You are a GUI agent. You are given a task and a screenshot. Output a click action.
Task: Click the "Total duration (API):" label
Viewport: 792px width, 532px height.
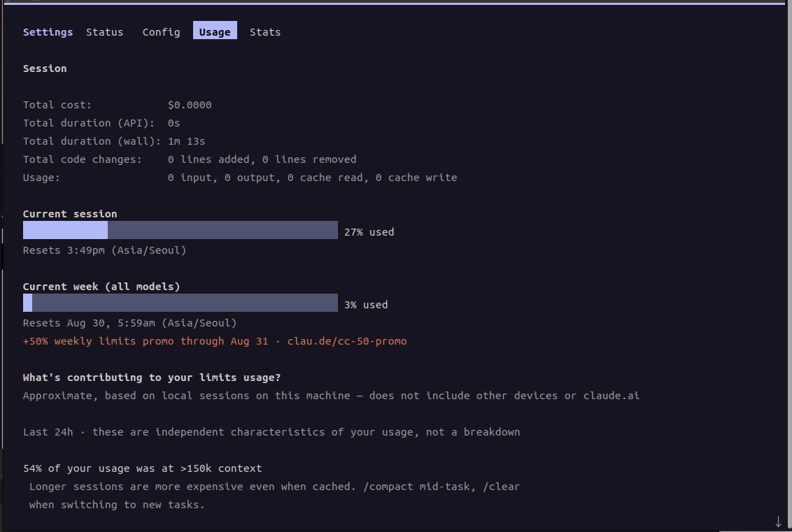coord(89,123)
